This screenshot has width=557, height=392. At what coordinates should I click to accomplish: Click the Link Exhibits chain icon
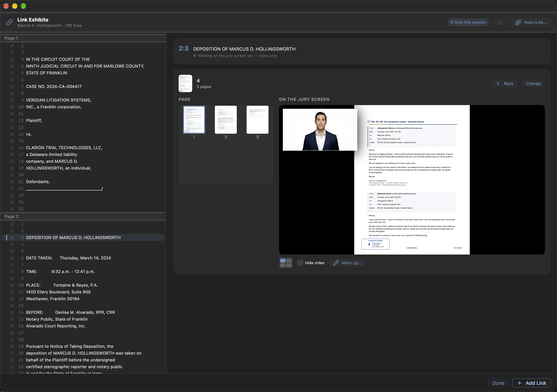click(9, 22)
